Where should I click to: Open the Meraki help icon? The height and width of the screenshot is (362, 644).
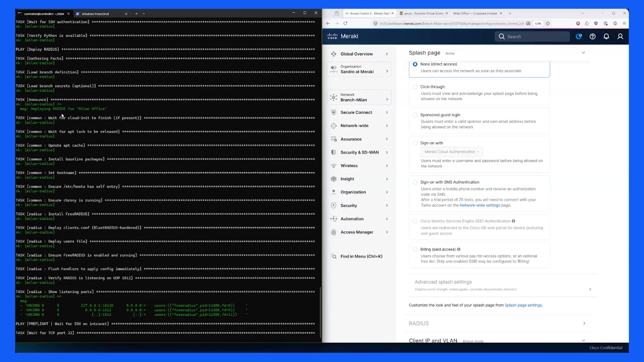point(593,37)
